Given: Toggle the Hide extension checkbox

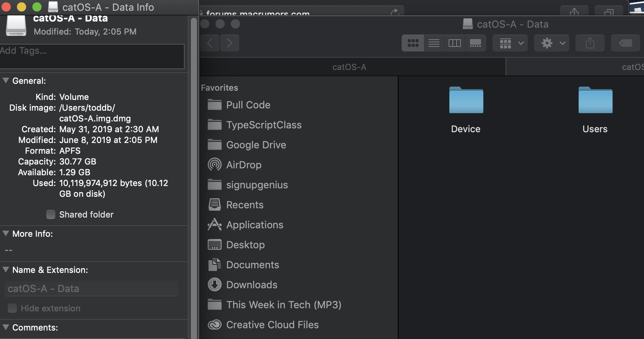Looking at the screenshot, I should (12, 308).
